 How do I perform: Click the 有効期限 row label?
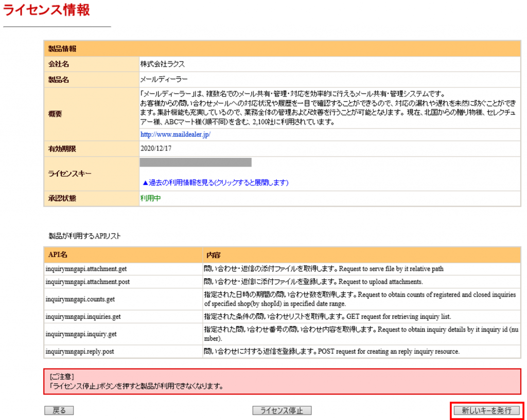[x=62, y=149]
